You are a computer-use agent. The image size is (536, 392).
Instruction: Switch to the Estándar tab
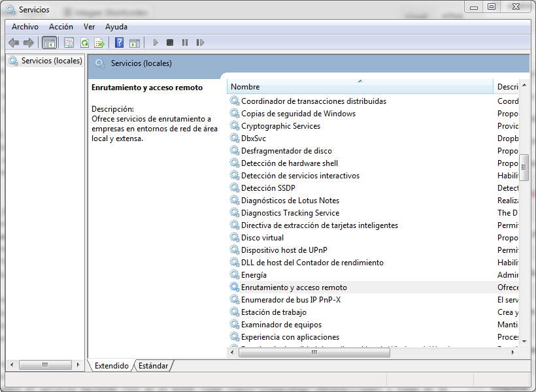click(x=153, y=366)
